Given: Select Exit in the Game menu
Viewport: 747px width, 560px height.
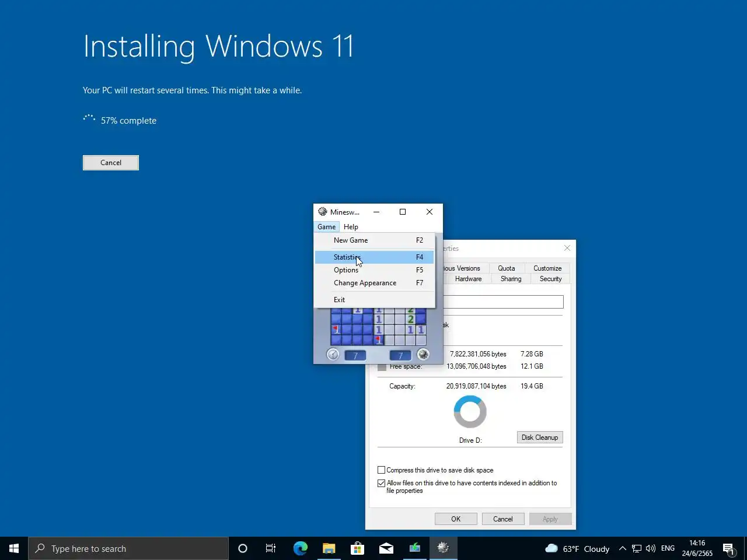Looking at the screenshot, I should click(x=374, y=300).
